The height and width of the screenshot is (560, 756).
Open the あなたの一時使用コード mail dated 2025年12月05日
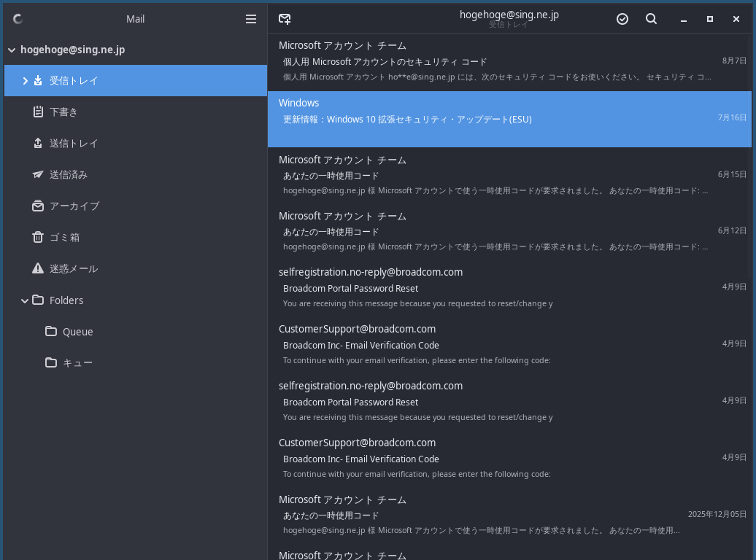click(x=509, y=516)
